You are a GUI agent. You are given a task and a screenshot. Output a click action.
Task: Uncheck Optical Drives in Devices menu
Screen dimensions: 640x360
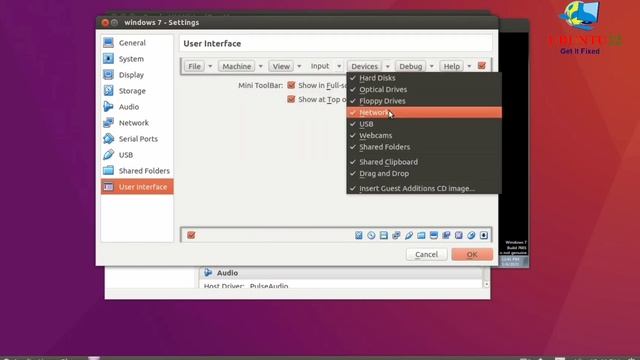pos(424,89)
